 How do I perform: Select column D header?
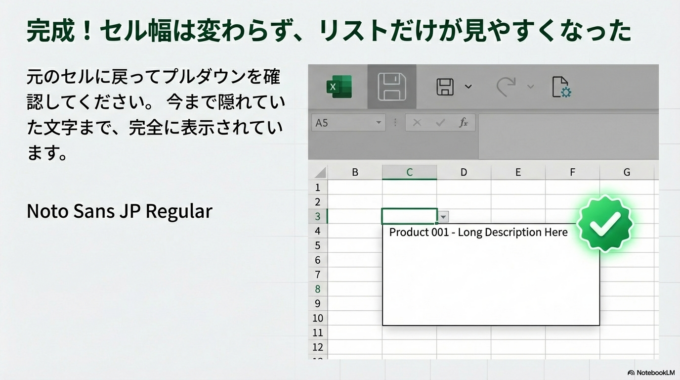[464, 172]
